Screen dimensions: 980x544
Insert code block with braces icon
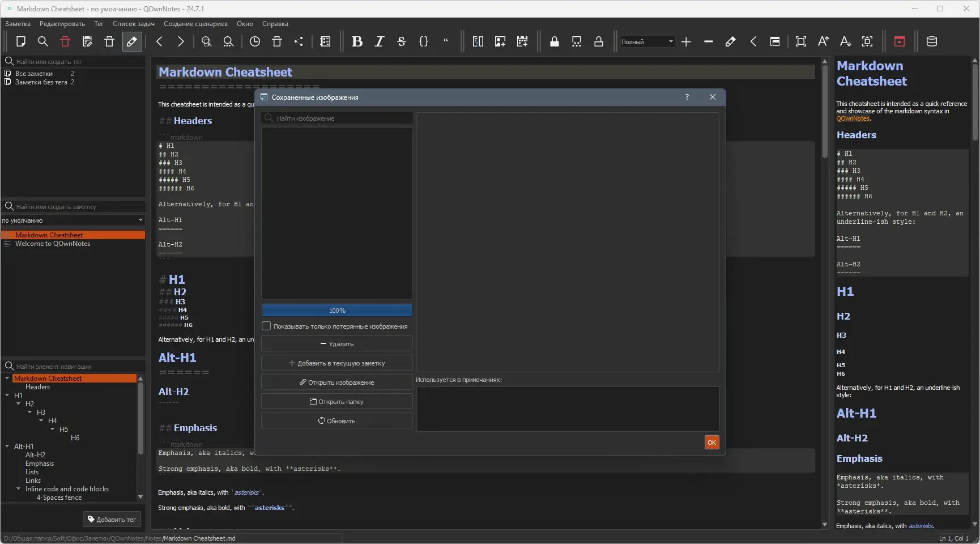[423, 41]
